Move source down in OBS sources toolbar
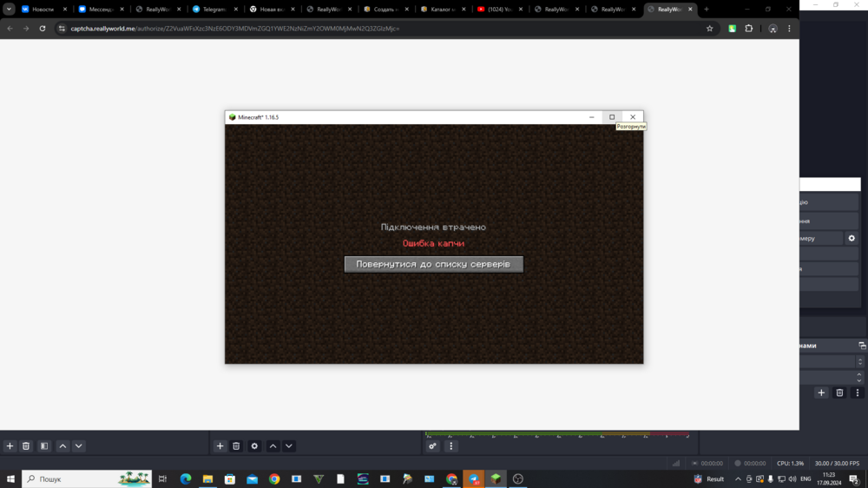 [x=289, y=446]
